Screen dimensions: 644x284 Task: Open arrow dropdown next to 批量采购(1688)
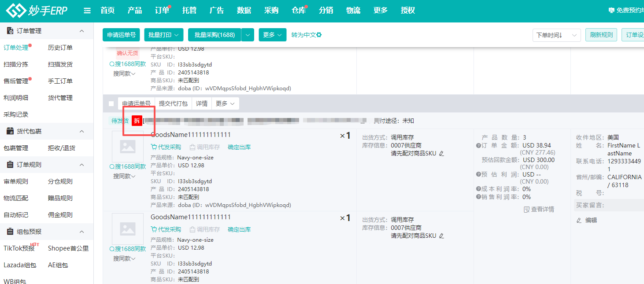pyautogui.click(x=248, y=35)
